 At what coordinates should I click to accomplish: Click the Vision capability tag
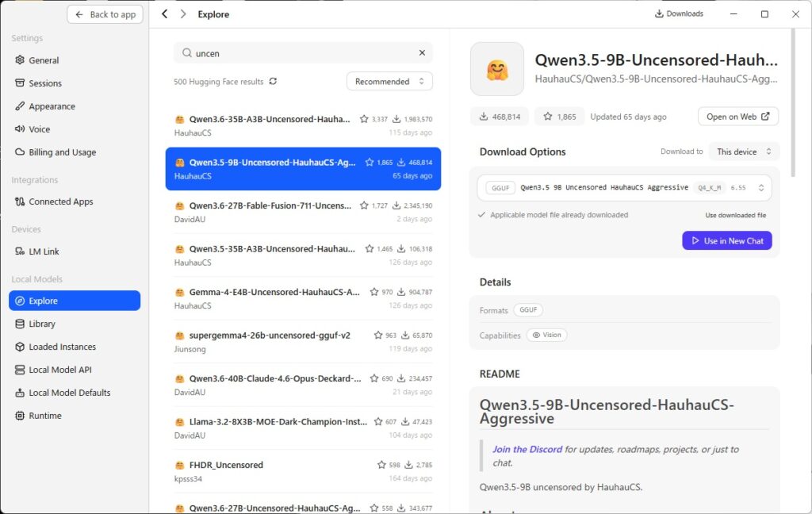coord(547,336)
